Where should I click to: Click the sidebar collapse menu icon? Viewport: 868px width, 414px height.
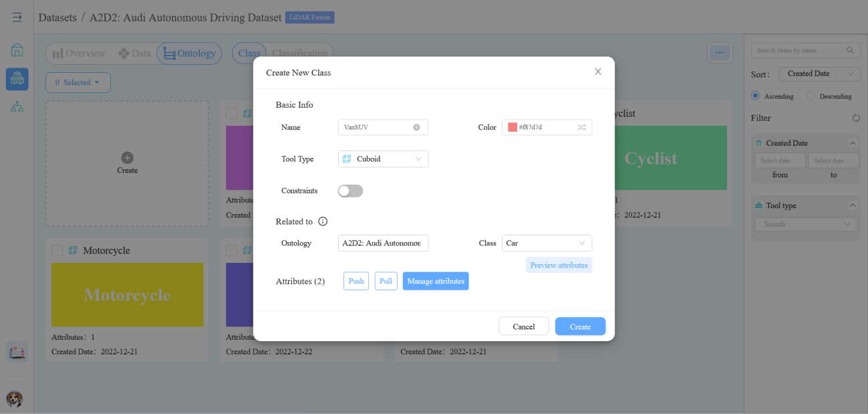(17, 17)
